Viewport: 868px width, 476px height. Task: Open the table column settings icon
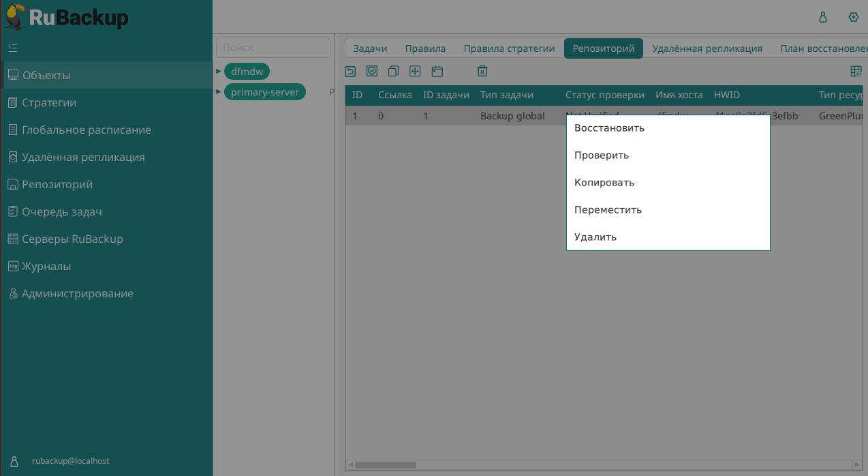click(x=856, y=71)
